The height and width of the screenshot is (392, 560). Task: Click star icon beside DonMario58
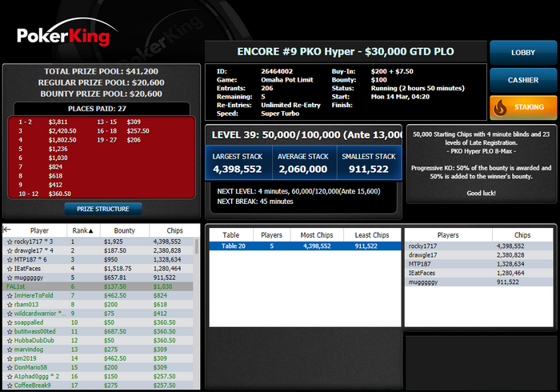(x=10, y=367)
